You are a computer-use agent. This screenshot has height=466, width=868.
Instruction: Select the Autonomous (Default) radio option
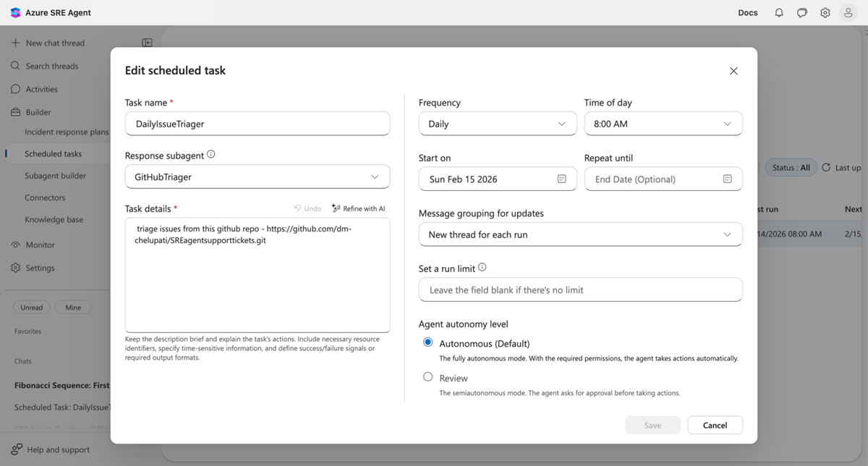pos(428,343)
